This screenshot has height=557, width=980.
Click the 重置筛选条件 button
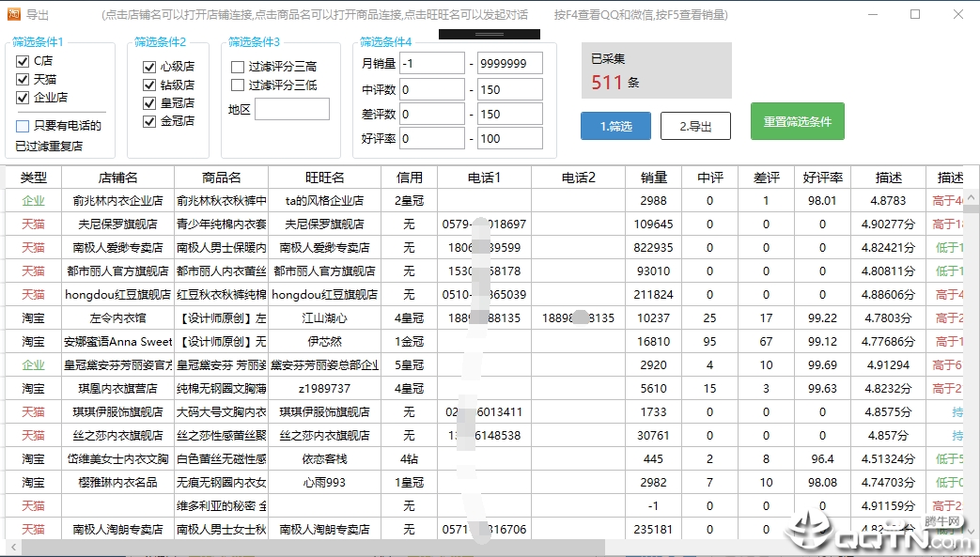[x=798, y=121]
